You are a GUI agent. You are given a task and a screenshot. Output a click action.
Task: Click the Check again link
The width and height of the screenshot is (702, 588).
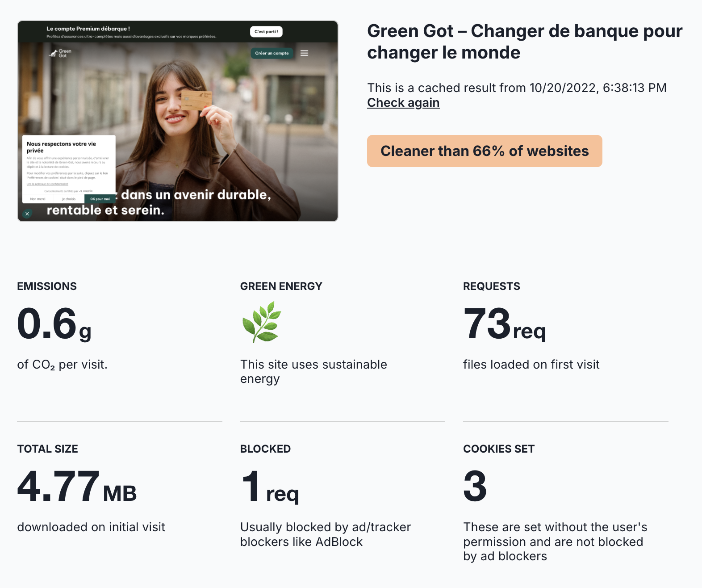pos(403,103)
